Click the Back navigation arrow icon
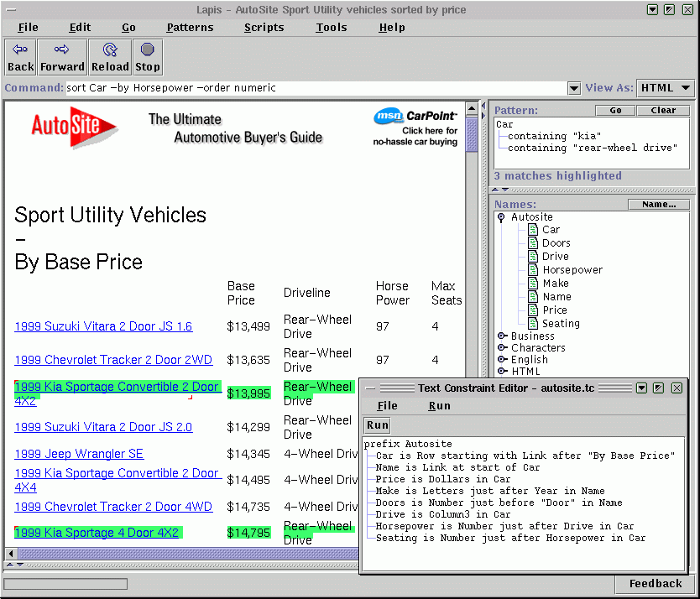The width and height of the screenshot is (700, 599). pyautogui.click(x=20, y=50)
